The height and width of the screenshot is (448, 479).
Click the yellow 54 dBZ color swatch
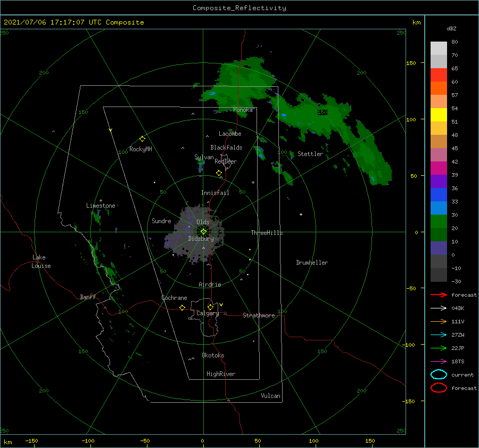[439, 115]
